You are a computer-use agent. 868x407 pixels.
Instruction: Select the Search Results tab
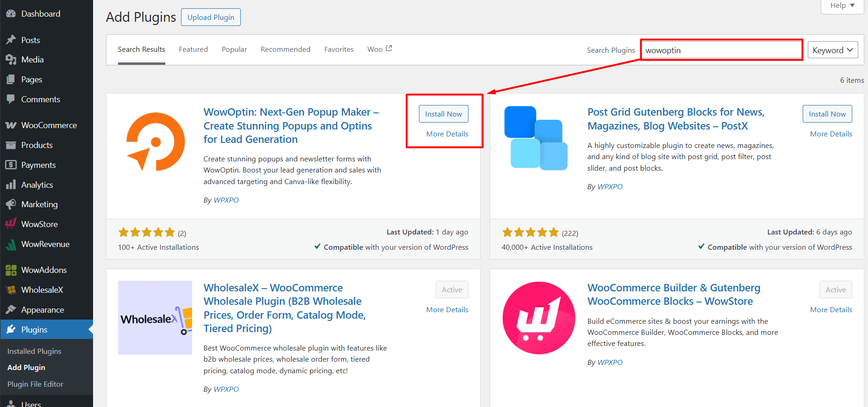point(141,49)
